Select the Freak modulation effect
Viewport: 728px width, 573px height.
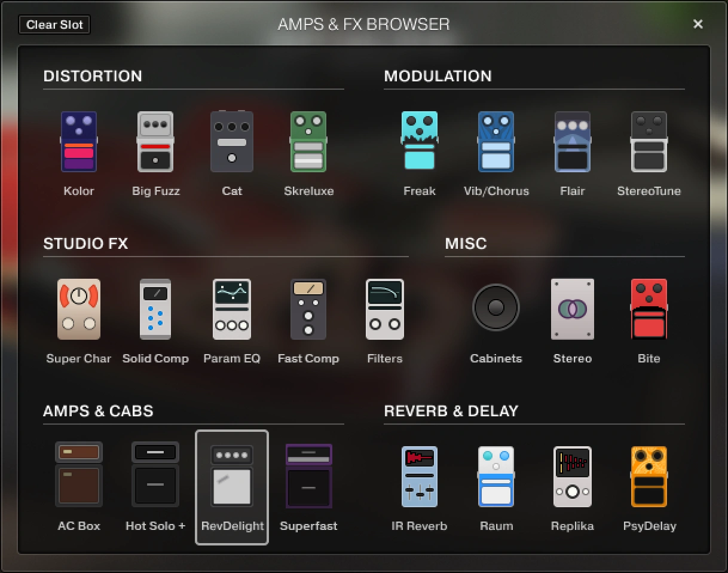420,142
